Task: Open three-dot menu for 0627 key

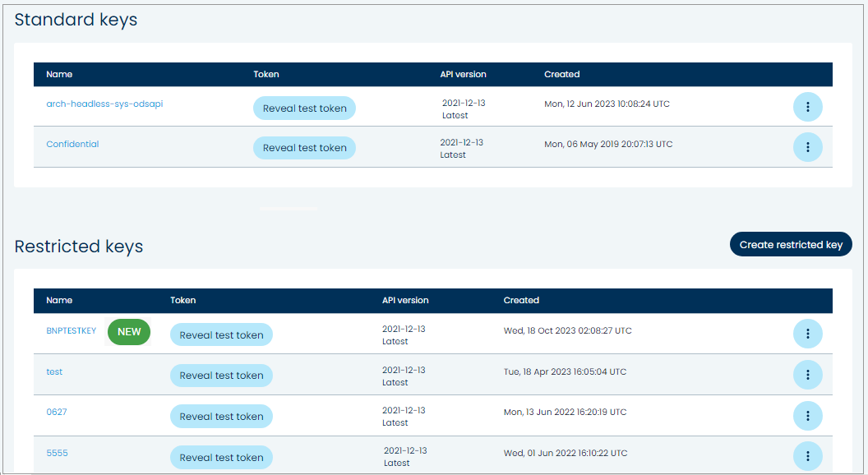Action: tap(807, 416)
